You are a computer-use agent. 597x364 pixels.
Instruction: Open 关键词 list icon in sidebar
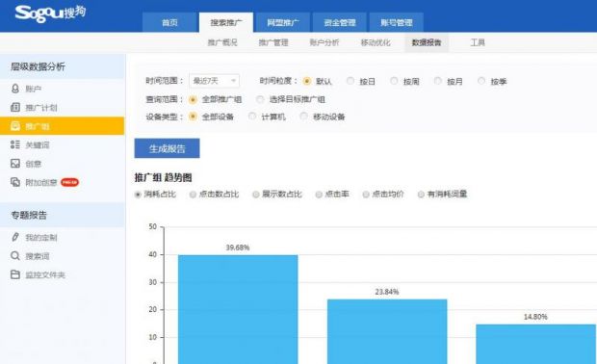point(15,144)
